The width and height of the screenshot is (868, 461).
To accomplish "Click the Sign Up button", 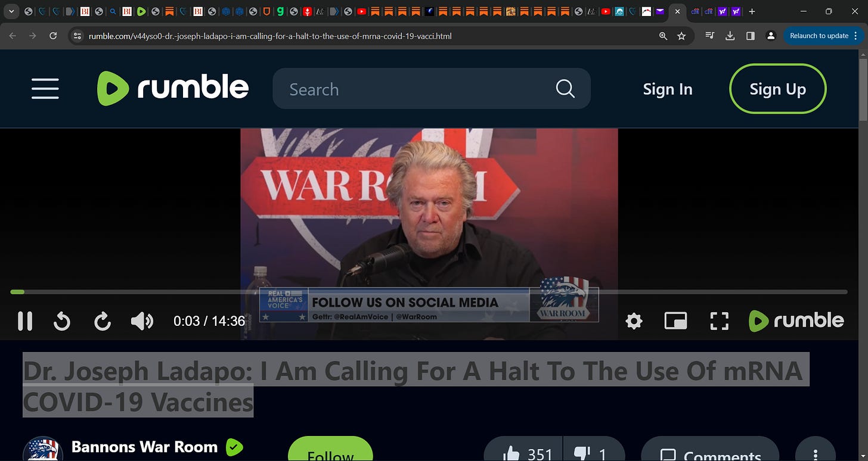I will (x=777, y=89).
